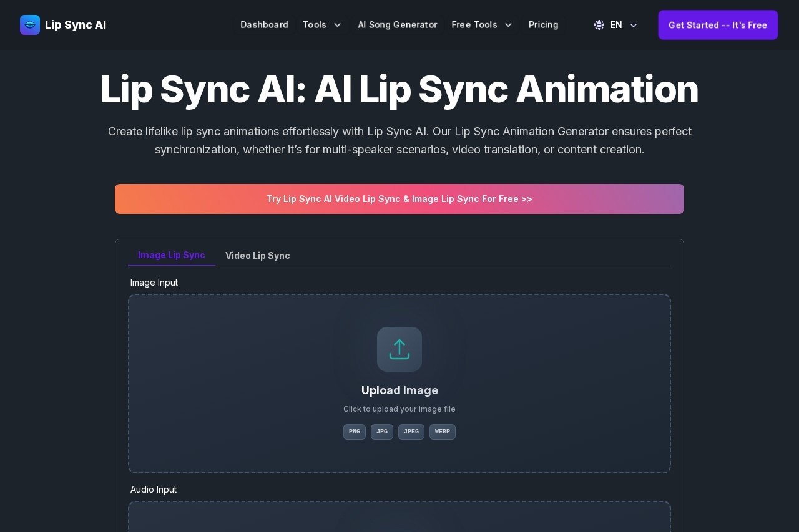
Task: Click the JPG format badge
Action: (x=382, y=432)
